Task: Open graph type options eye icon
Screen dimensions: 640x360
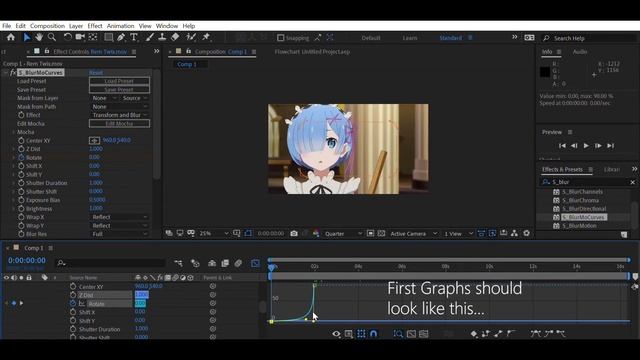Action: point(336,334)
